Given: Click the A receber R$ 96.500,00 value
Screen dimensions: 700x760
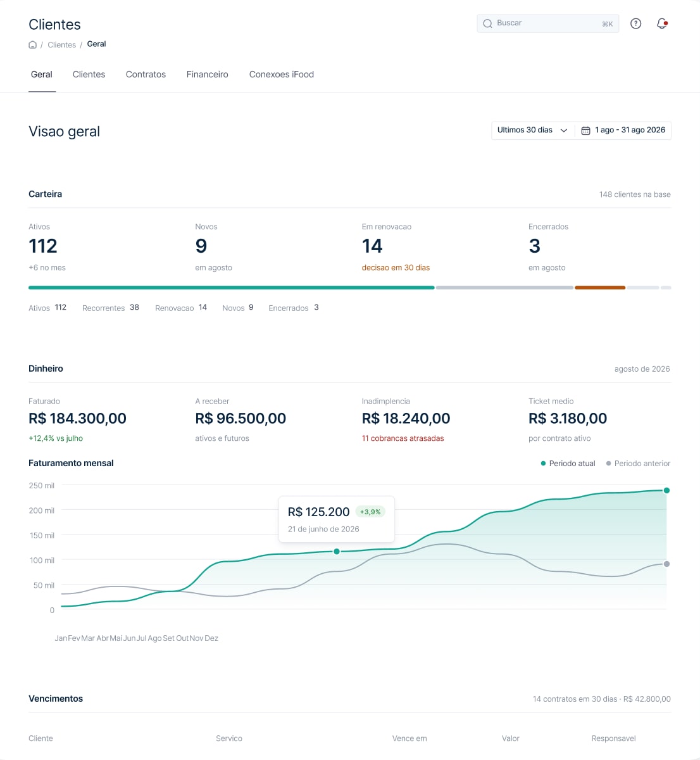Looking at the screenshot, I should [241, 419].
